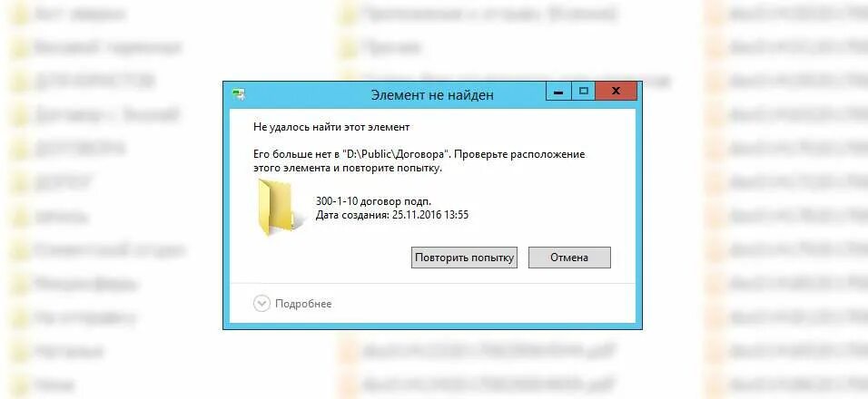Viewport: 868px width, 399px height.
Task: Minimize the "Элемент не найден" dialog
Action: [558, 92]
